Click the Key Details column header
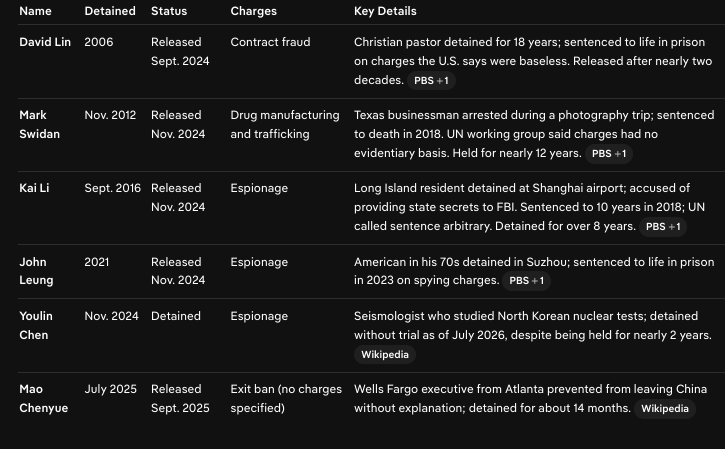725x449 pixels. (x=385, y=11)
